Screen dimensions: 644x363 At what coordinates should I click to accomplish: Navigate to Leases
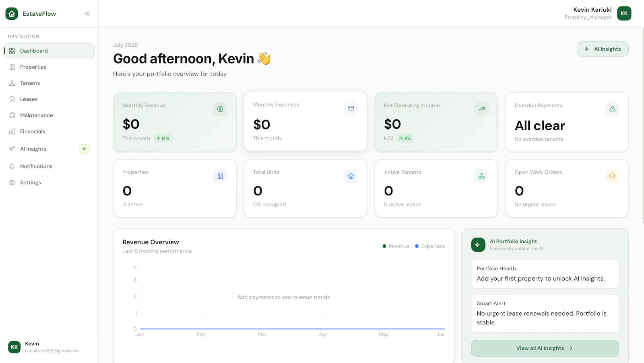(x=49, y=99)
